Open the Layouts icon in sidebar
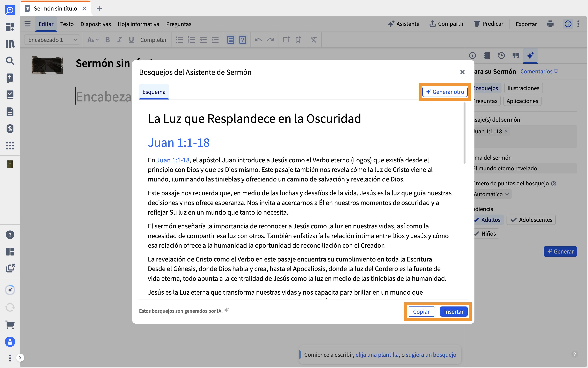The width and height of the screenshot is (588, 368). (x=10, y=251)
